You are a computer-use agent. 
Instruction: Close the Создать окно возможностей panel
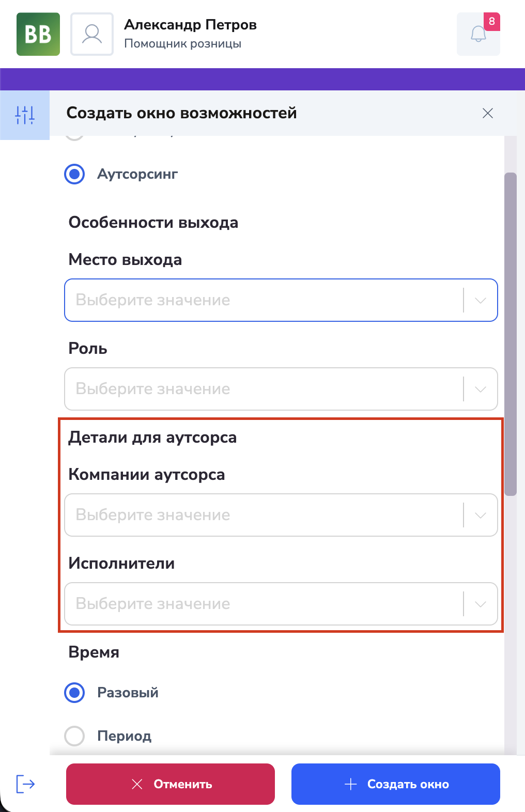487,113
